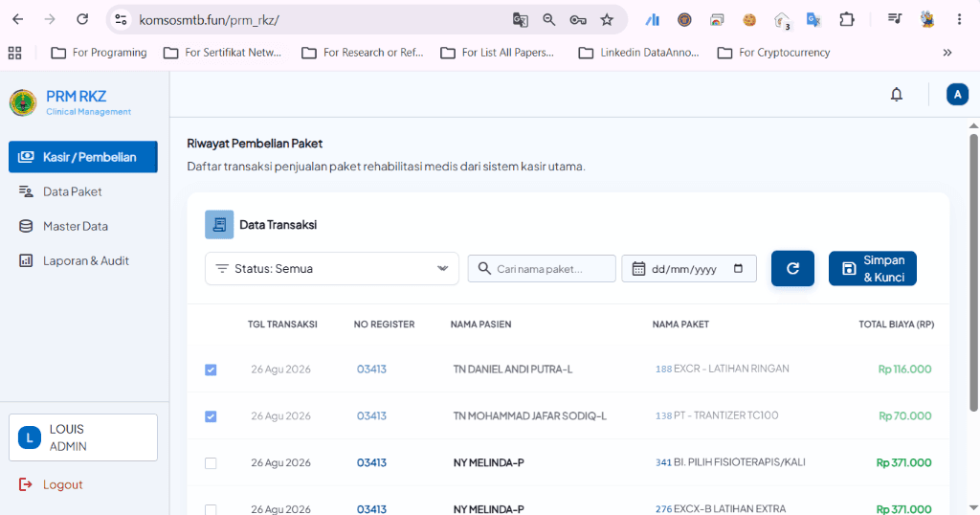Click Logout in sidebar
Screen dimensions: 980x515
point(51,484)
